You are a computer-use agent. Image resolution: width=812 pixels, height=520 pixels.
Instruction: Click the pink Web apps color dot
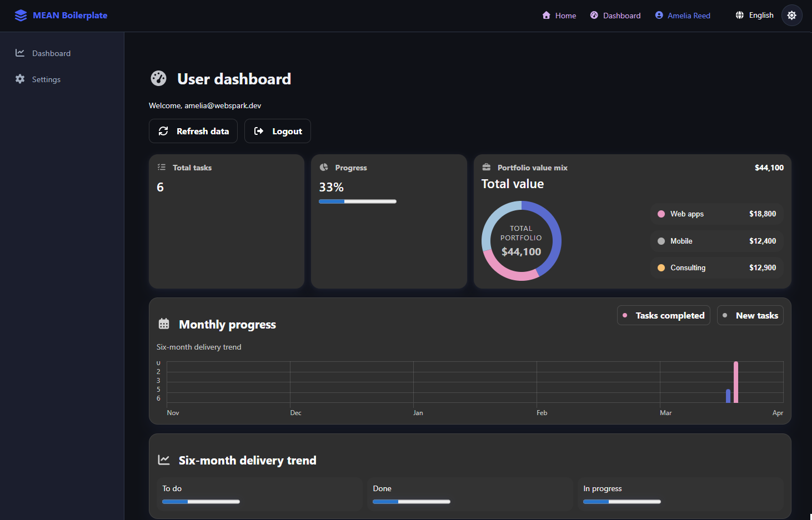[661, 214]
